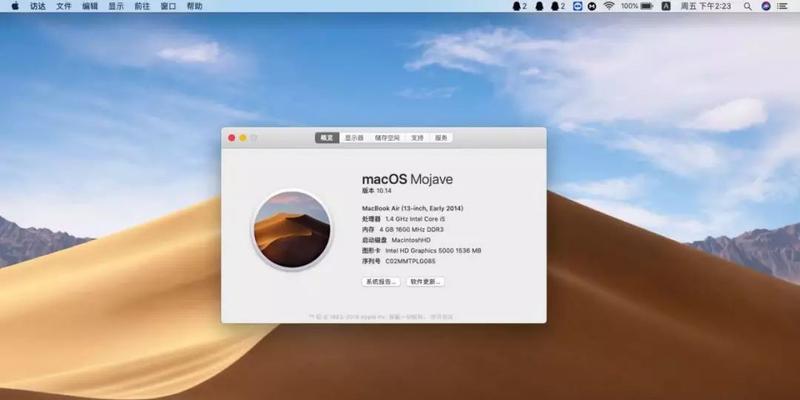Open the 帮助 menu
This screenshot has height=400, width=800.
(194, 6)
